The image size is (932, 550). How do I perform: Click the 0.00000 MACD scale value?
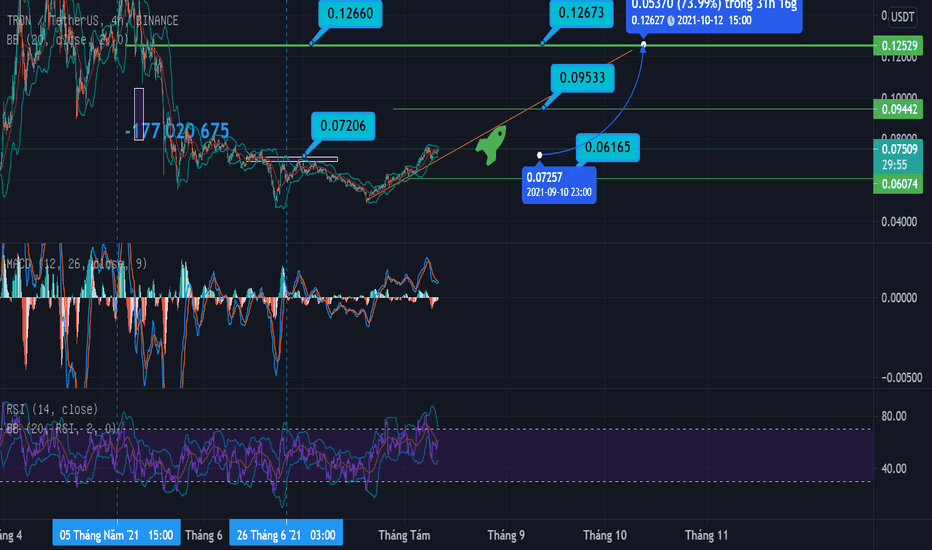[899, 298]
